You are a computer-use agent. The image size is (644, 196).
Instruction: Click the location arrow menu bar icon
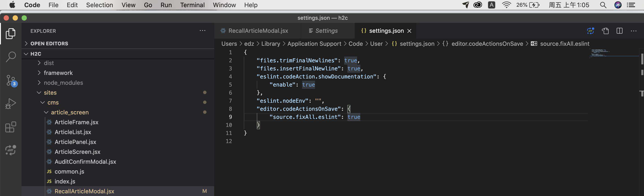click(x=465, y=5)
